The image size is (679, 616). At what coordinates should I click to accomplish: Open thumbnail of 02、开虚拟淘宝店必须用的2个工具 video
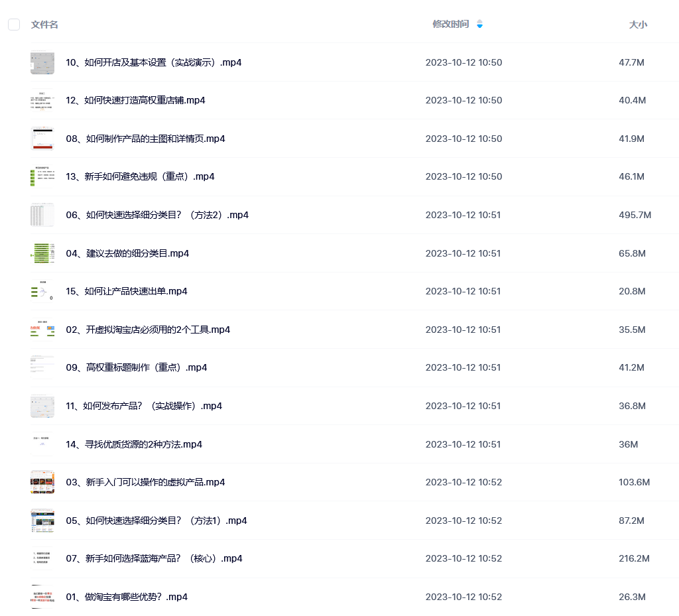click(x=42, y=330)
